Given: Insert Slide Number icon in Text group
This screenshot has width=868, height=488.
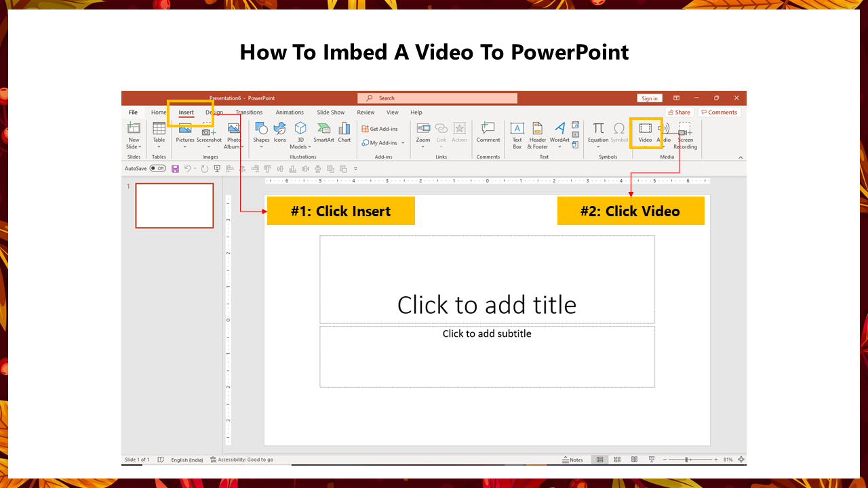Looking at the screenshot, I should 576,135.
